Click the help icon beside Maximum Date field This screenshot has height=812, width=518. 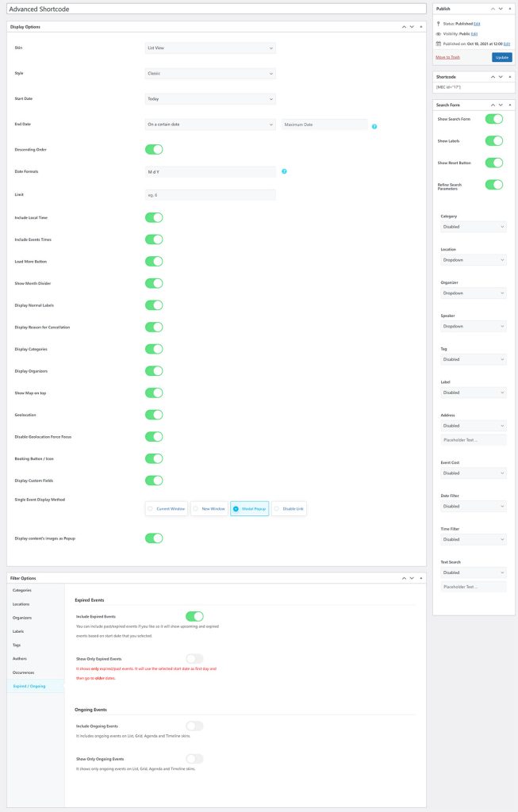click(374, 127)
